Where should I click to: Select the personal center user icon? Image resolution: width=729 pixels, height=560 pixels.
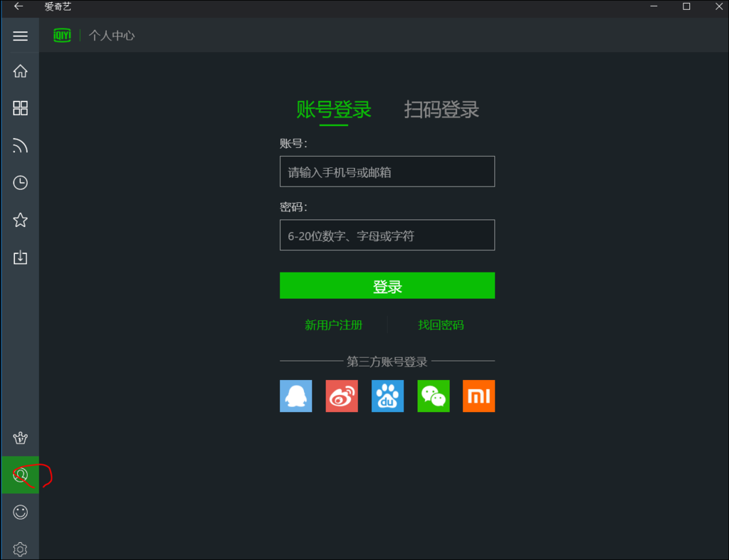tap(20, 475)
